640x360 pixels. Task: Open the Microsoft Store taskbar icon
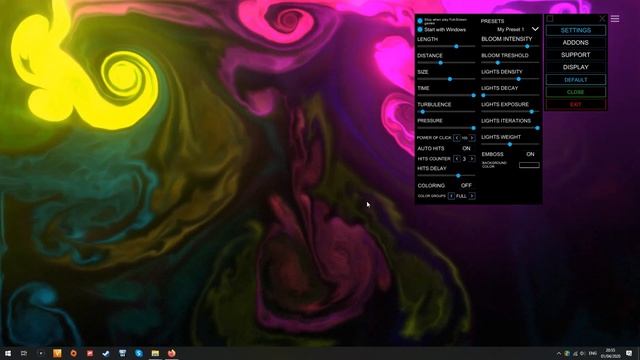[x=122, y=353]
